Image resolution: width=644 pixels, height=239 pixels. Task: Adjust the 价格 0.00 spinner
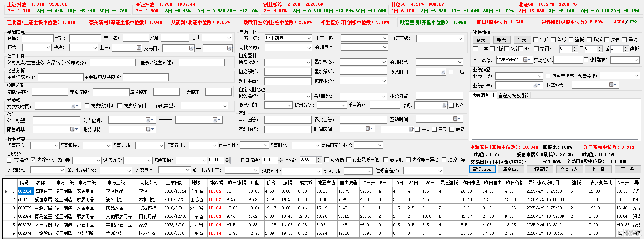pyautogui.click(x=318, y=160)
